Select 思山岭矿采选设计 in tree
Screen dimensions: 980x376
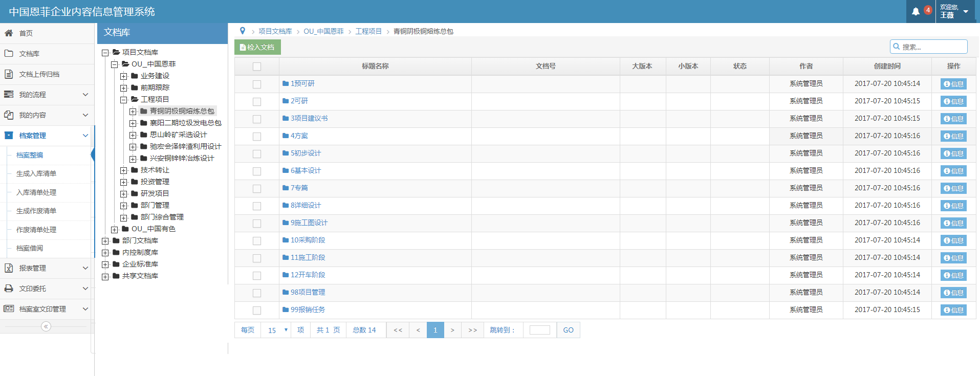coord(178,135)
